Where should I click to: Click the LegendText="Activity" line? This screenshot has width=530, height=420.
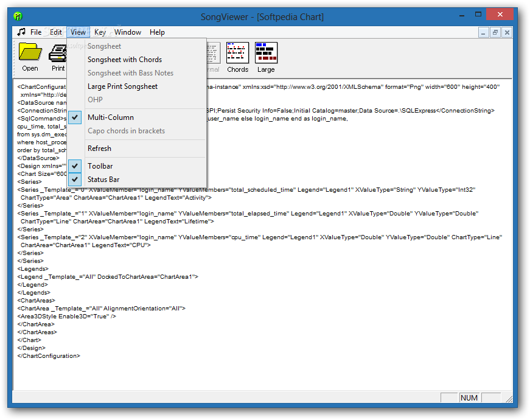(116, 198)
